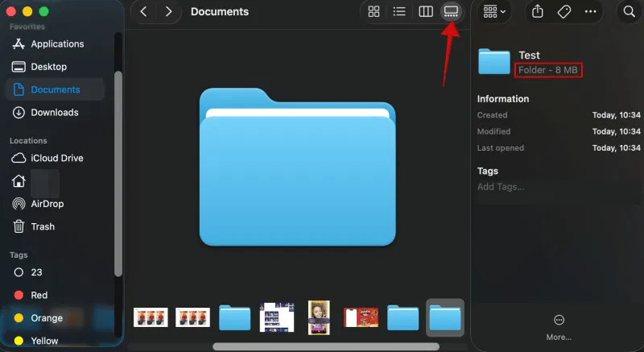The image size is (644, 352).
Task: Switch to column view
Action: (x=426, y=11)
